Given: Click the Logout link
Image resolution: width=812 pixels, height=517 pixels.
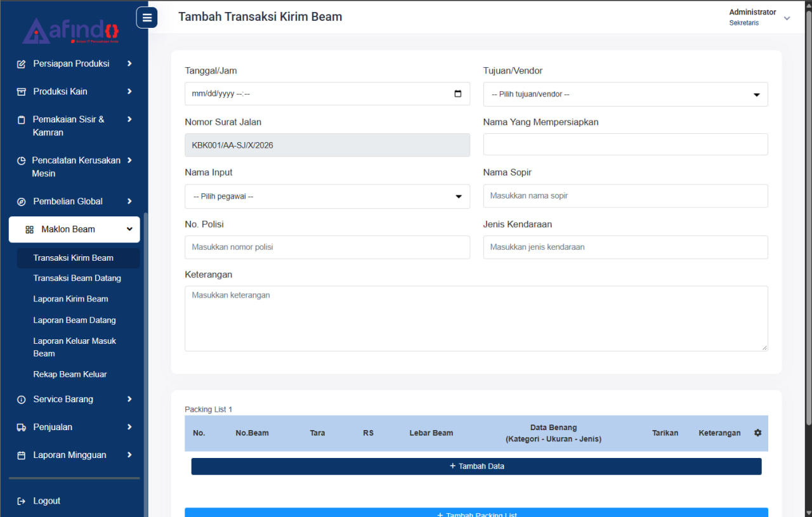Looking at the screenshot, I should (47, 501).
